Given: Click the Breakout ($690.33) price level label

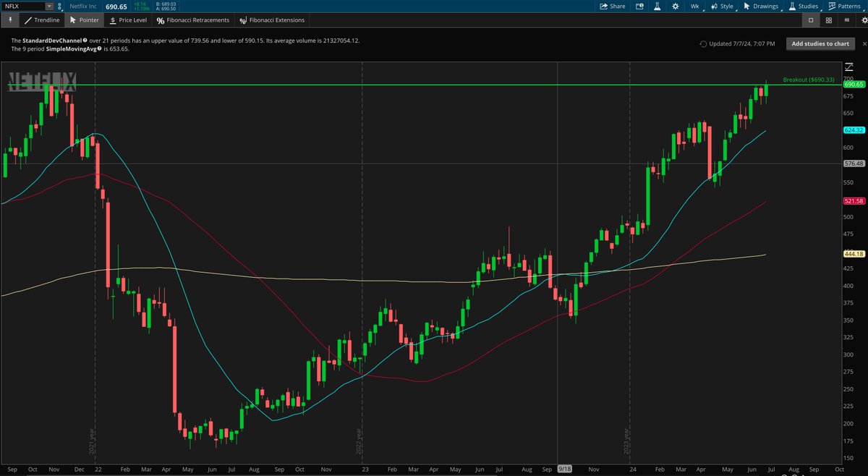Looking at the screenshot, I should 809,80.
